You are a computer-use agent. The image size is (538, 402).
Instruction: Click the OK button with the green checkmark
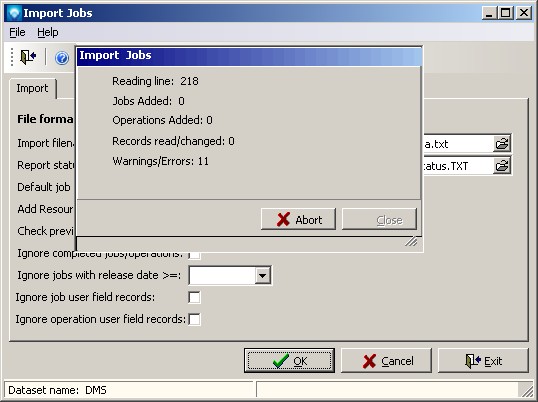[x=289, y=361]
